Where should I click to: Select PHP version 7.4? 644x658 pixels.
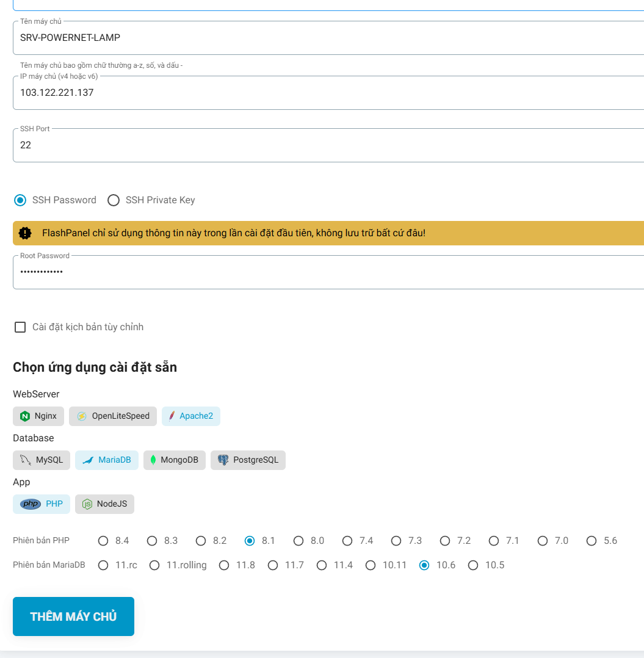pos(347,541)
